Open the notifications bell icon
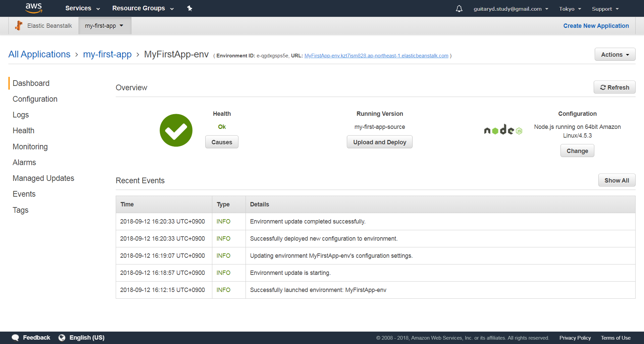This screenshot has height=344, width=644. coord(459,9)
